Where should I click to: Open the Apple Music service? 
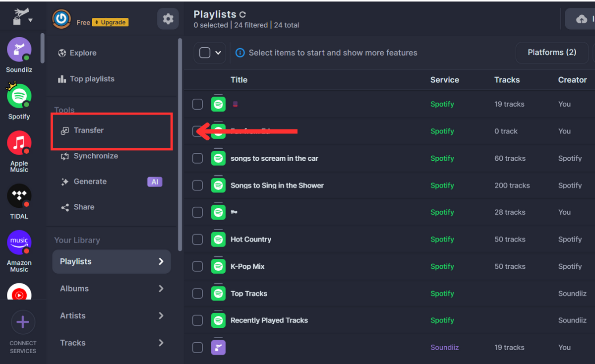[x=19, y=144]
